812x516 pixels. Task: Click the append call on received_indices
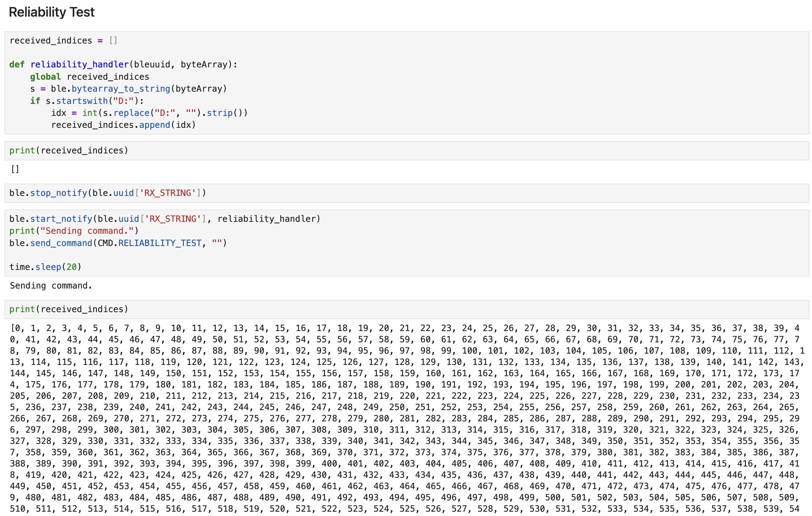click(x=155, y=125)
